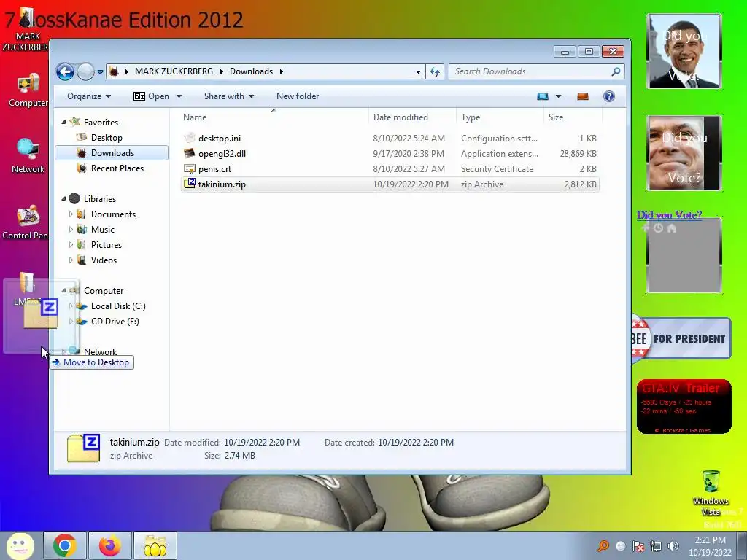
Task: Launch Firefox from the taskbar
Action: 109,545
